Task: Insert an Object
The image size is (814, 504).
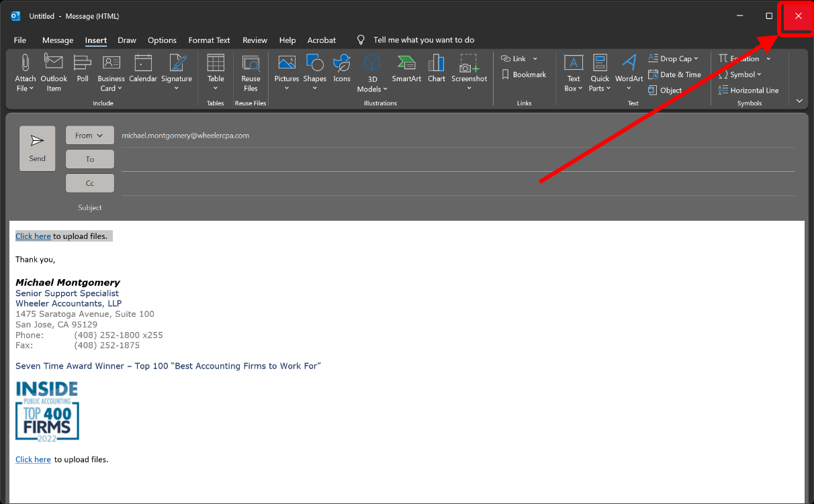Action: click(665, 90)
